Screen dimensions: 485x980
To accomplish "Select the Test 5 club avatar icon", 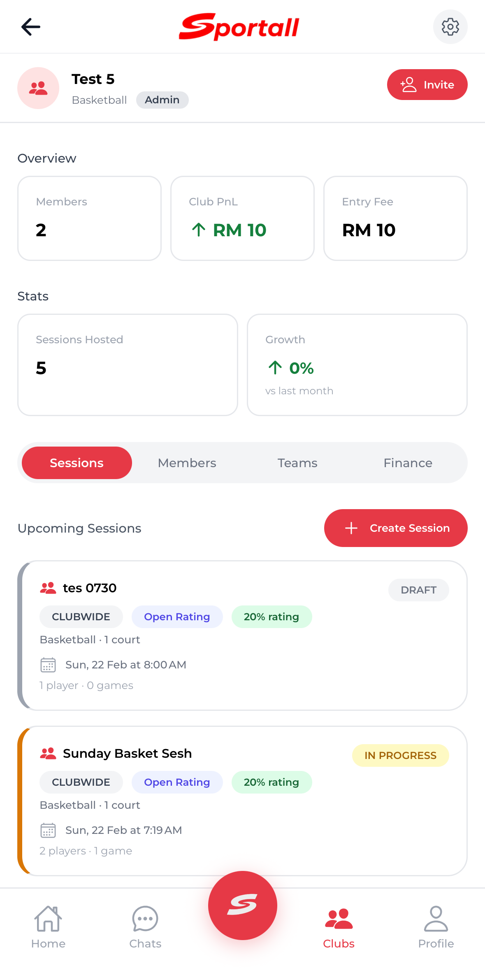I will pos(38,88).
